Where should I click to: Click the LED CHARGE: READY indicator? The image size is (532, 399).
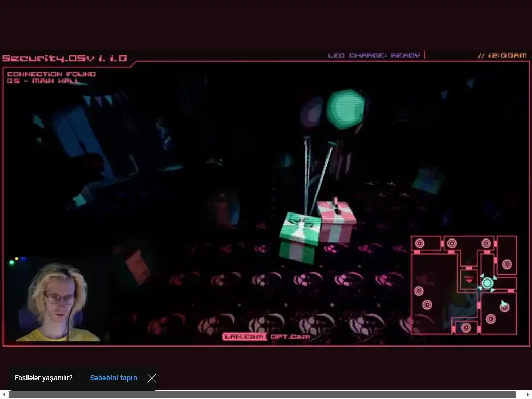point(374,55)
